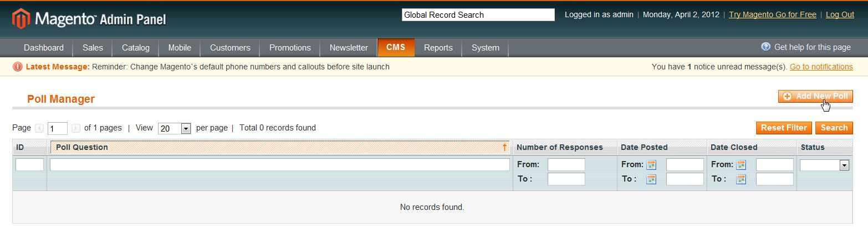Viewport: 868px width, 246px height.
Task: Click the Search button
Action: 834,128
